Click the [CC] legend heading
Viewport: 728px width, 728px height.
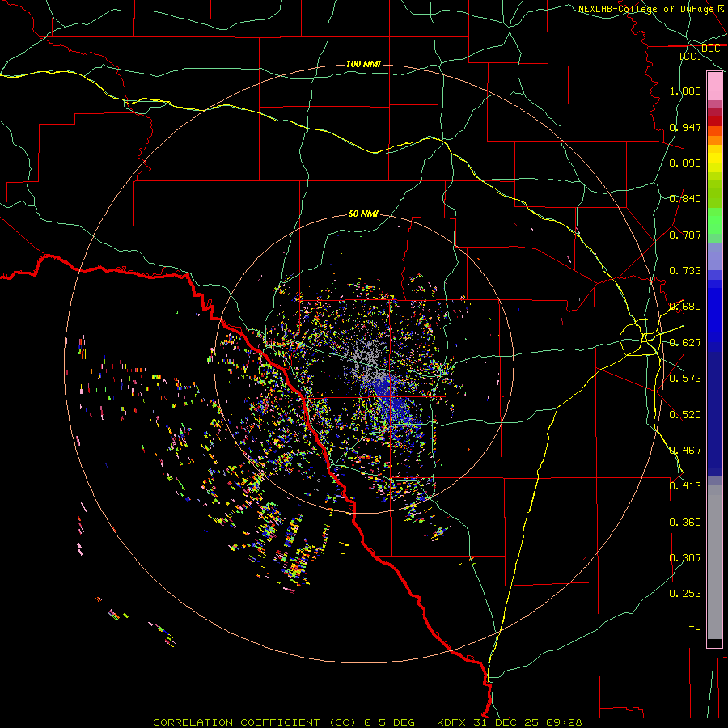click(691, 56)
